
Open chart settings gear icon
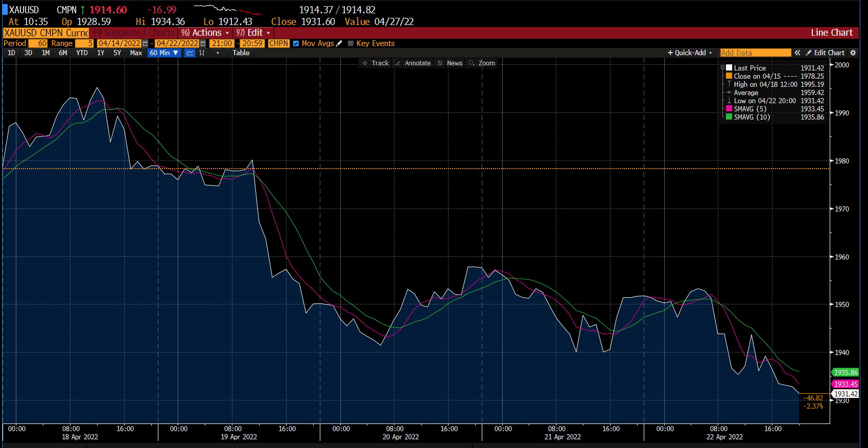coord(853,53)
